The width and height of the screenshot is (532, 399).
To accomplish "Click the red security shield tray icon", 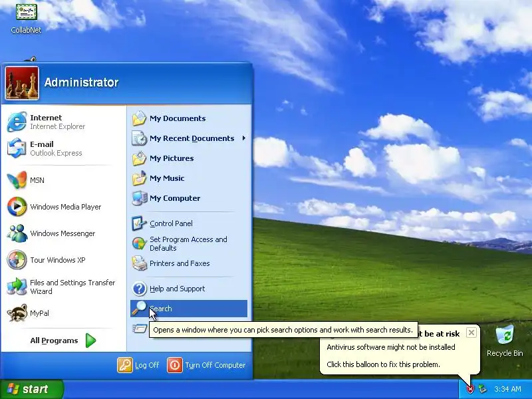I will [470, 389].
